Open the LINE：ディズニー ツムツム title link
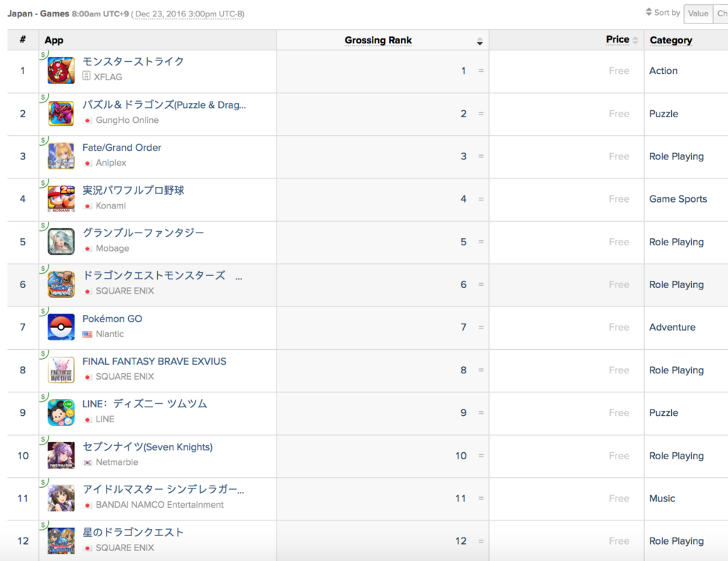This screenshot has width=728, height=561. tap(144, 404)
